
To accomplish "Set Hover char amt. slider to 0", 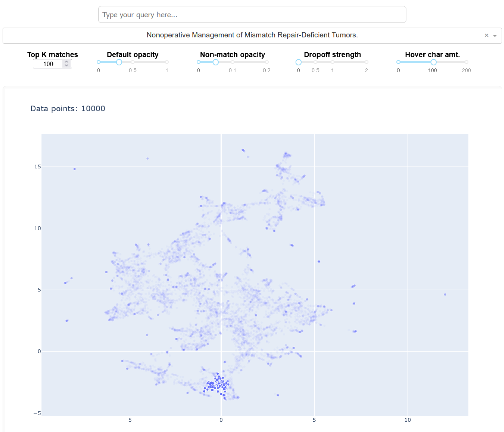I will pos(398,62).
